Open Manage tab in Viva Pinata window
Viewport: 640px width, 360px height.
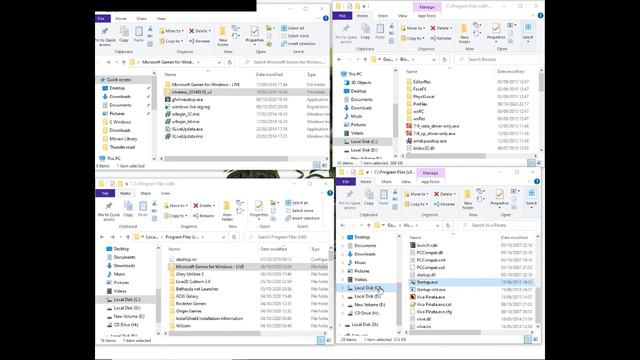[x=430, y=173]
